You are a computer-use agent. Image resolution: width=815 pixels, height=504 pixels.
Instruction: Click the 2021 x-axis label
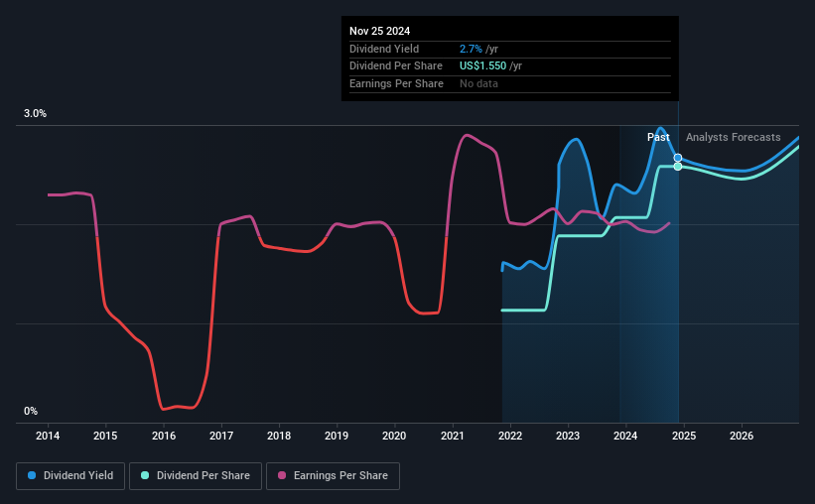pos(453,436)
